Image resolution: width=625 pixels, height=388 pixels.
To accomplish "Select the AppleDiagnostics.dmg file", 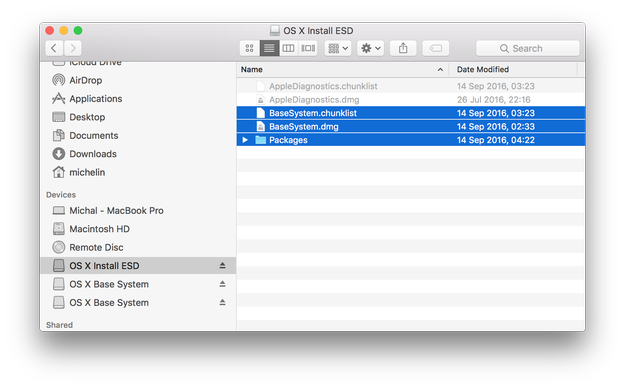I will pos(411,99).
